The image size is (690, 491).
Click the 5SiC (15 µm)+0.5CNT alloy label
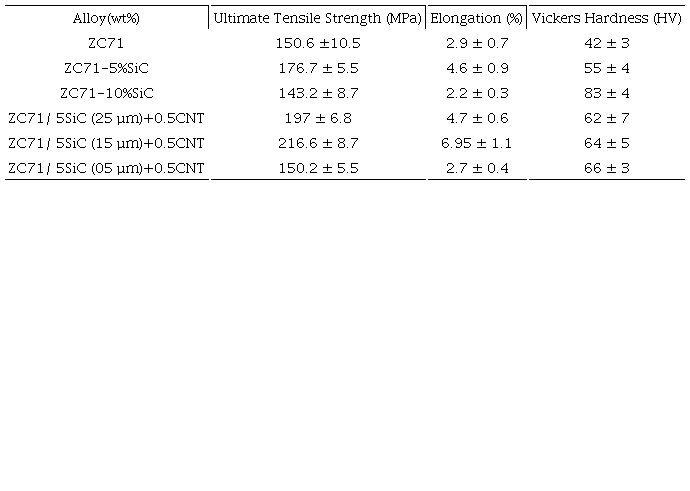tap(106, 144)
